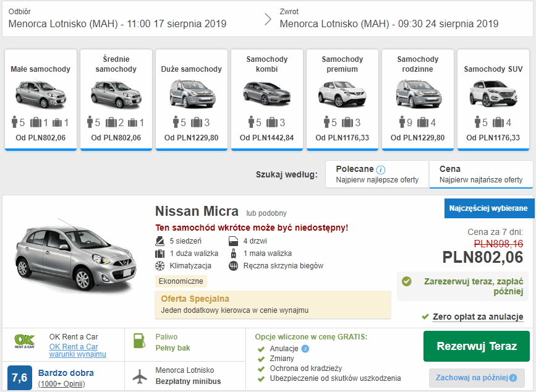Click the OK Rent a Car logo

[25, 341]
